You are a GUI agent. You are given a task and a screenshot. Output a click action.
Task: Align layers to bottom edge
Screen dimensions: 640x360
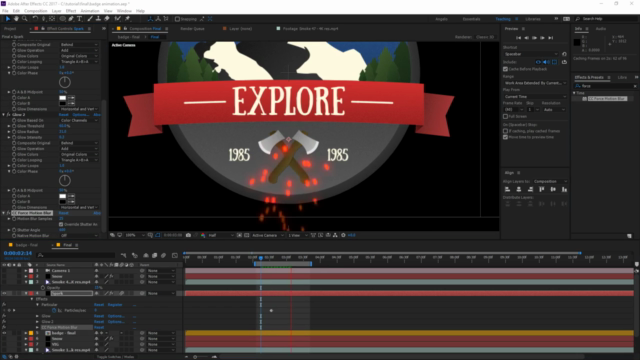click(564, 189)
